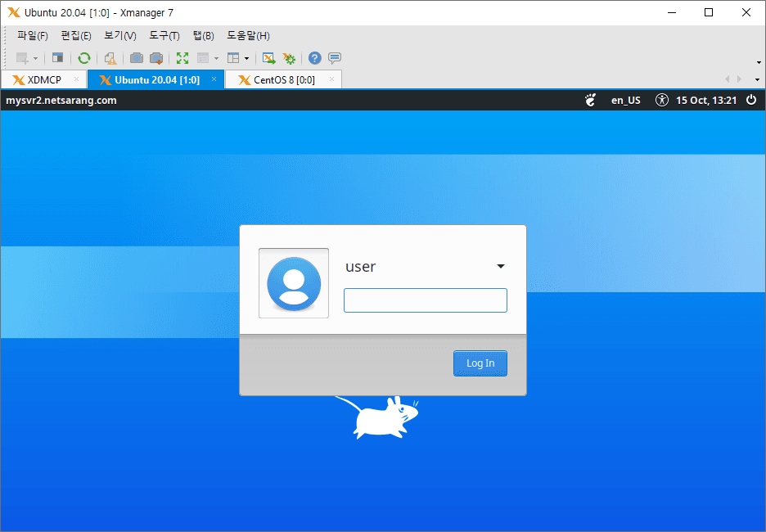Close the Ubuntu 20.04 [1:0] tab
Screen dimensions: 766x532
[214, 79]
